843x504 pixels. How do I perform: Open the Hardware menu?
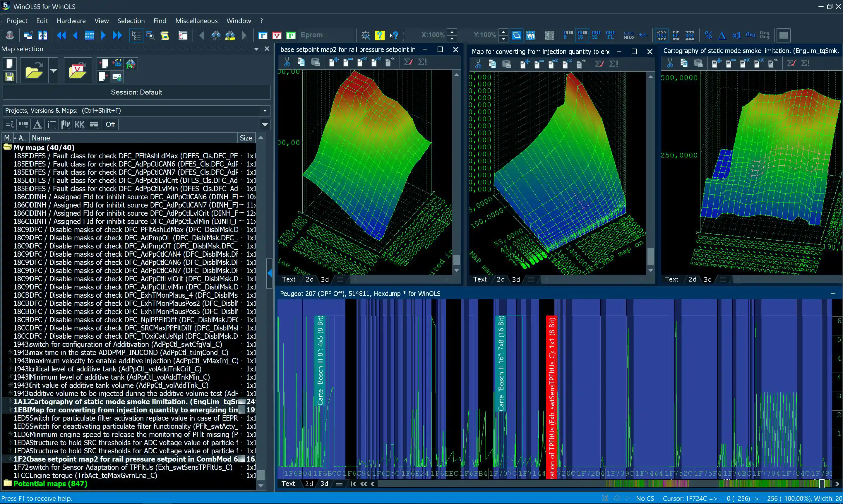click(x=71, y=21)
